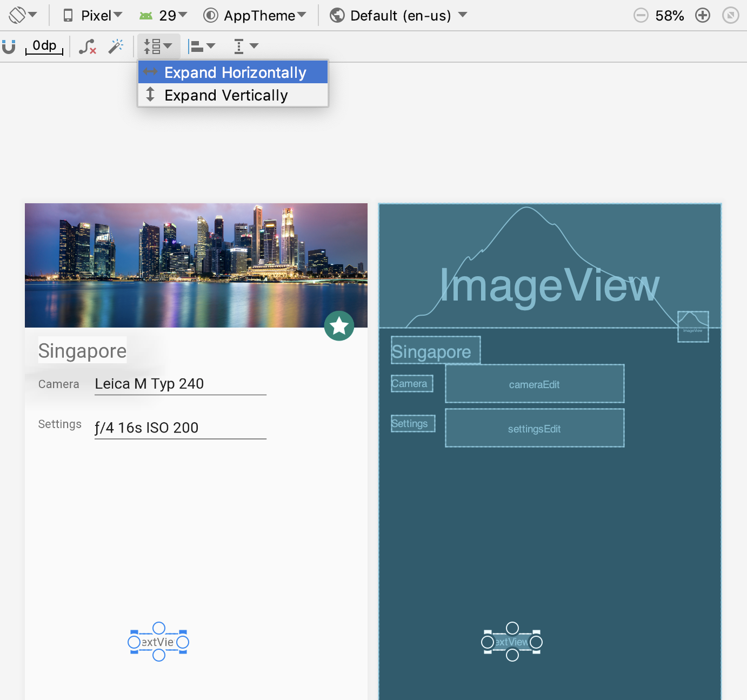Screen dimensions: 747x700
Task: Click the Clear All Constraints icon
Action: point(87,46)
